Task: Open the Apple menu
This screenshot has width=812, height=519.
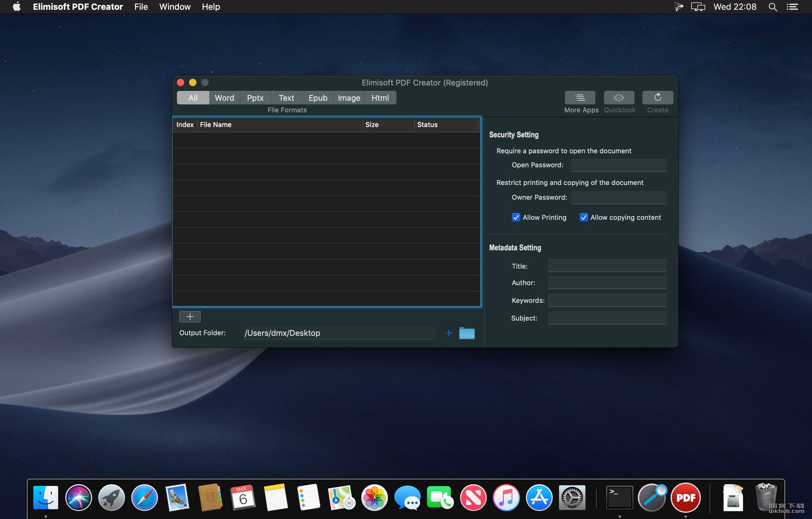Action: [x=16, y=7]
